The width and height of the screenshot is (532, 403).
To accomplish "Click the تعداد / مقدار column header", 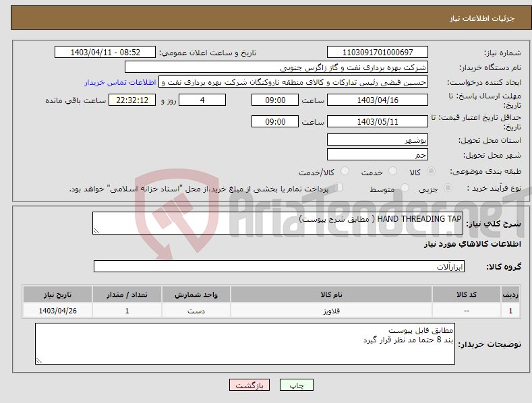I will pos(127,294).
